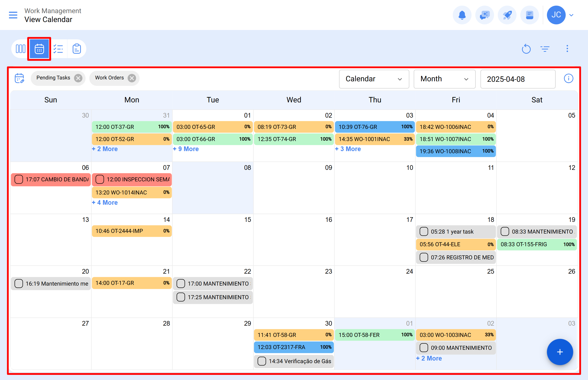
Task: Check the 05:28 1 year task checkbox
Action: tap(424, 231)
